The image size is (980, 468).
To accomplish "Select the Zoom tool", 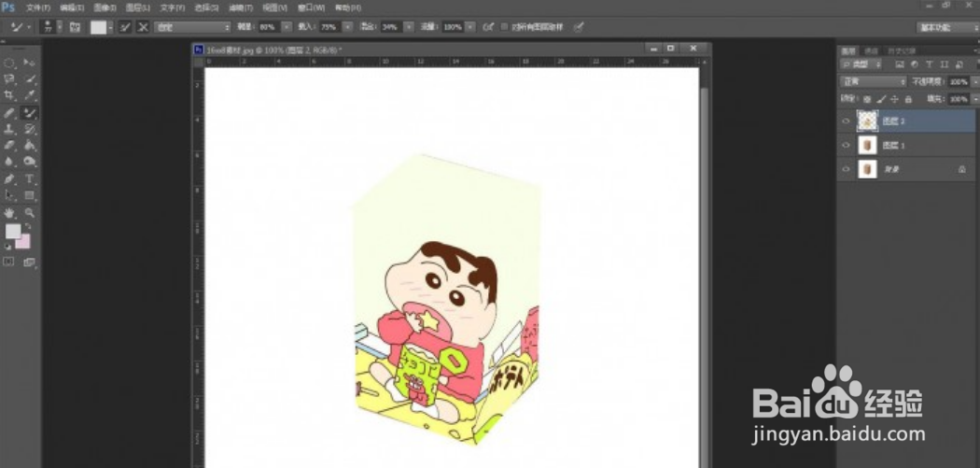I will tap(29, 213).
